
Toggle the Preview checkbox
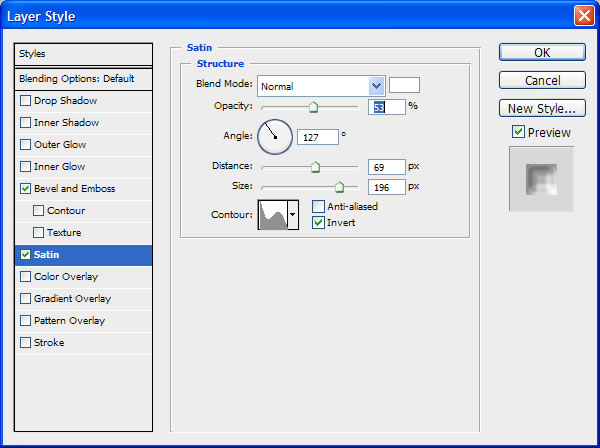point(518,132)
